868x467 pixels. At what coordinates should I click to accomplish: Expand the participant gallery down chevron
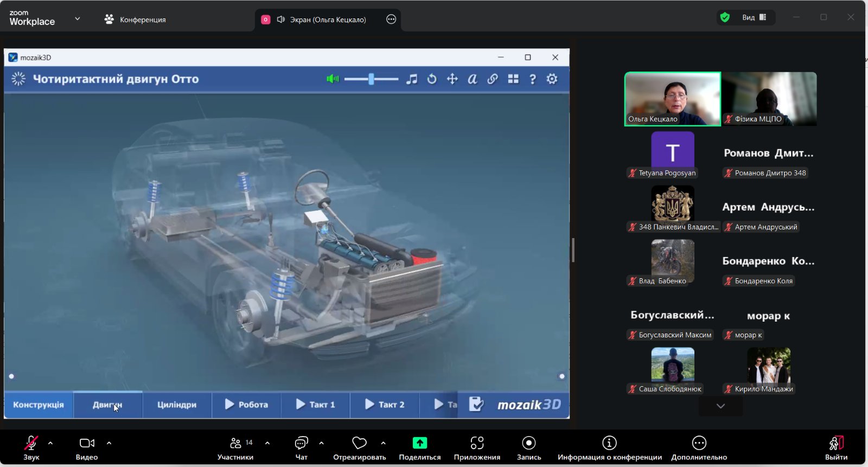[720, 406]
